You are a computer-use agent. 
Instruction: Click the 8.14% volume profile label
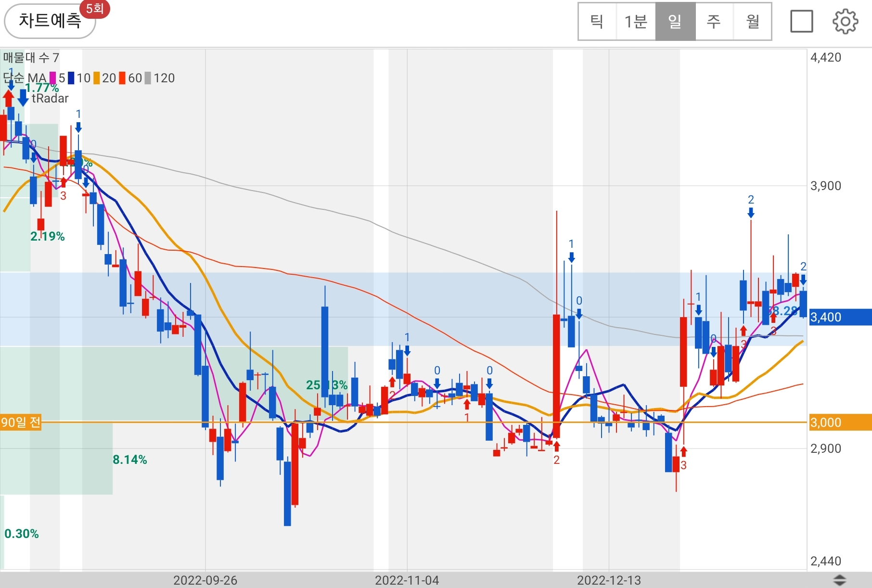click(130, 460)
